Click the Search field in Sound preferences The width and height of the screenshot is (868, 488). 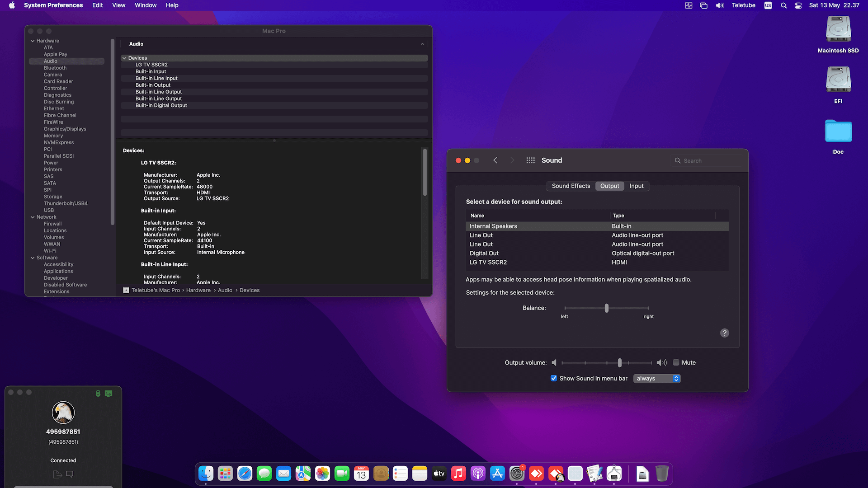[x=707, y=160]
